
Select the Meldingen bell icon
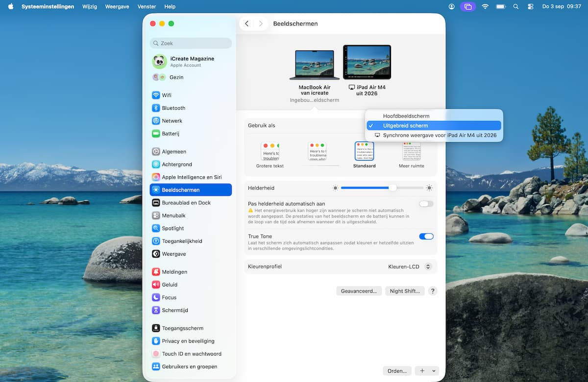(156, 271)
